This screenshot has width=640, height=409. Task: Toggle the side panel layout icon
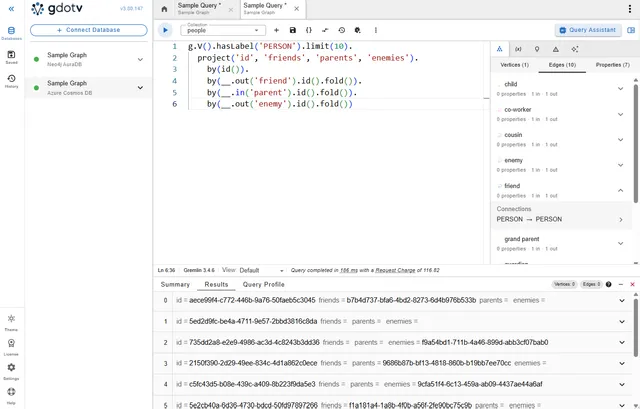(631, 30)
